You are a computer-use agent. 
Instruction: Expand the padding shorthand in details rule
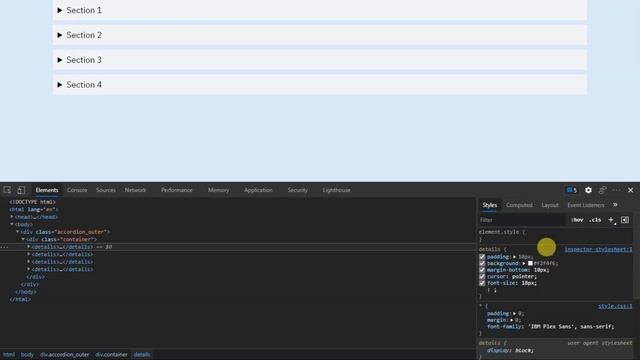514,257
